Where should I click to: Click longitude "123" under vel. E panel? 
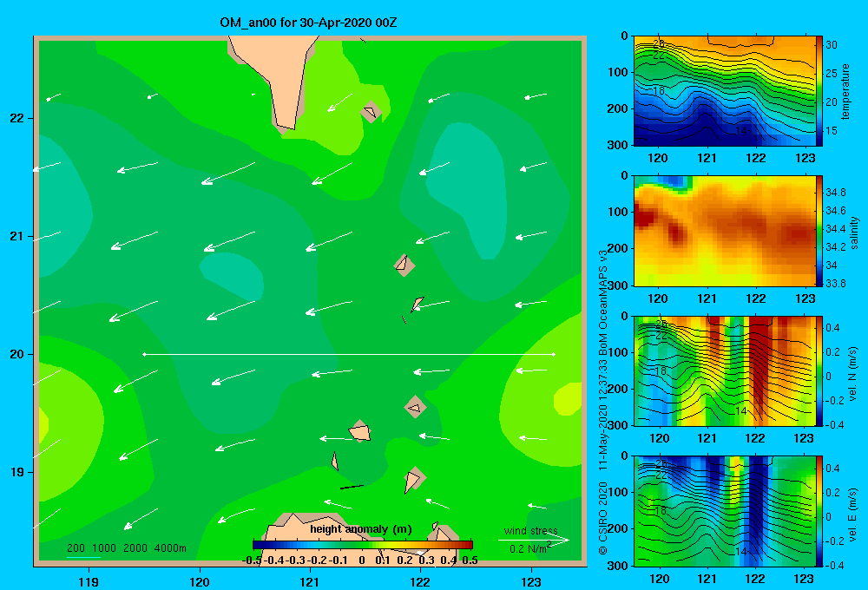pos(804,579)
